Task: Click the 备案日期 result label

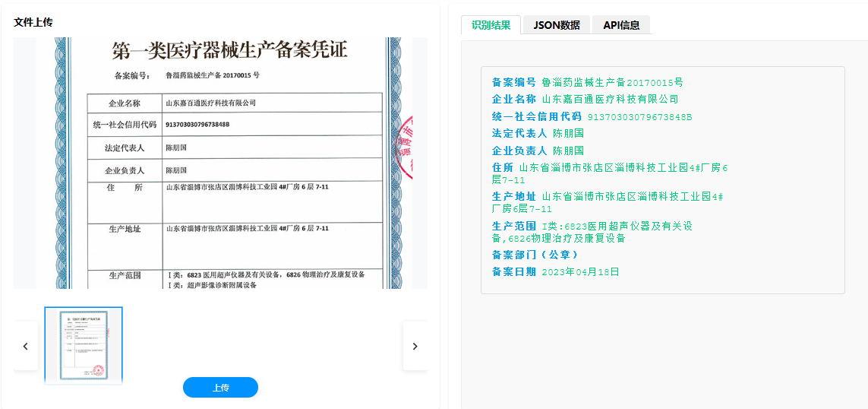Action: [x=513, y=271]
